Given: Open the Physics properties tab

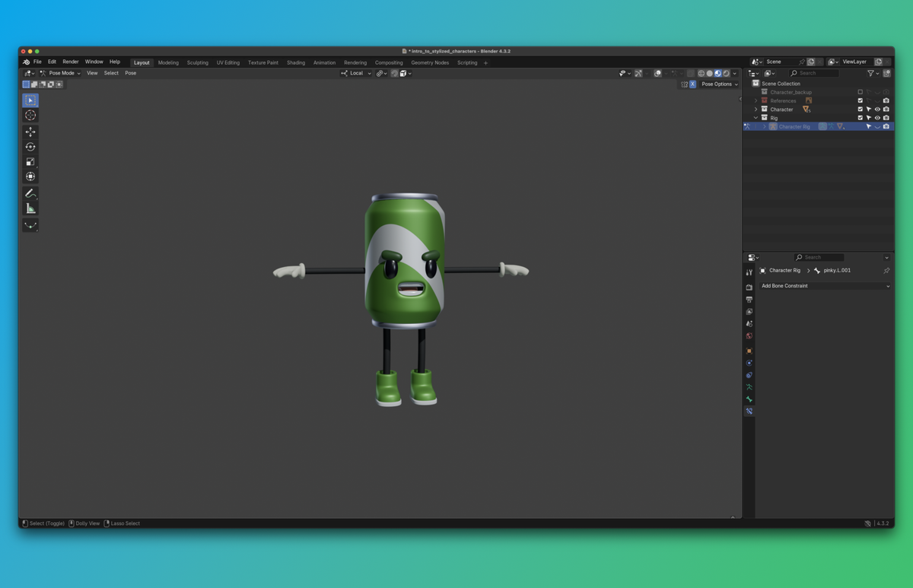Looking at the screenshot, I should coord(749,363).
